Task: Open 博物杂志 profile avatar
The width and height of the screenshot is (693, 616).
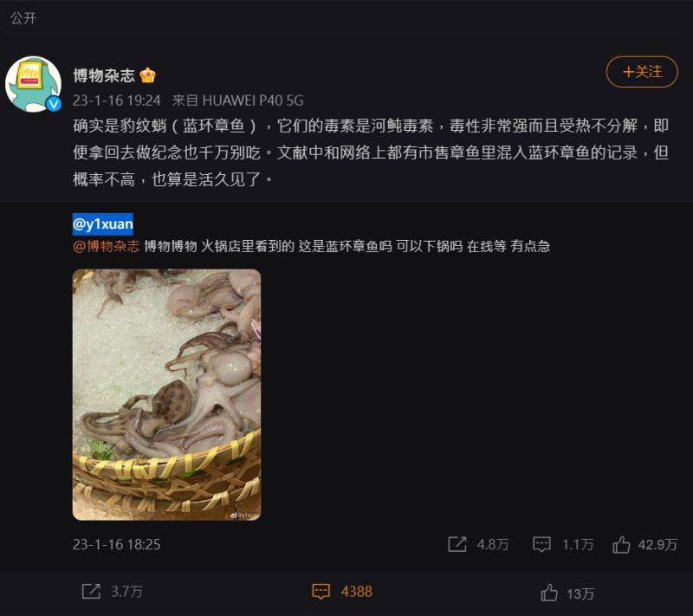Action: pyautogui.click(x=34, y=84)
